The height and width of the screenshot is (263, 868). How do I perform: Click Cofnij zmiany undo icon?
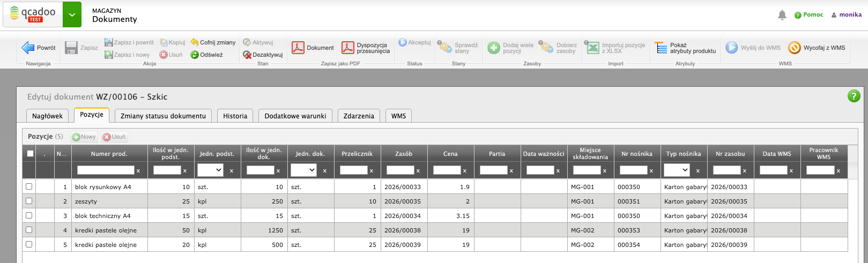pyautogui.click(x=195, y=42)
